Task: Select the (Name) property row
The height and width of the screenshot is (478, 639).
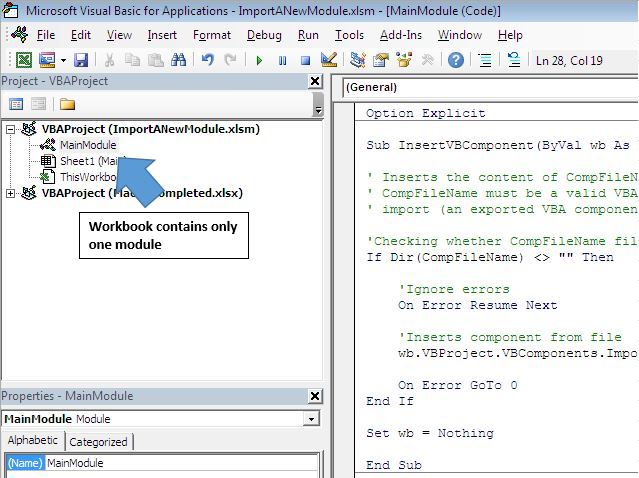Action: pyautogui.click(x=162, y=463)
